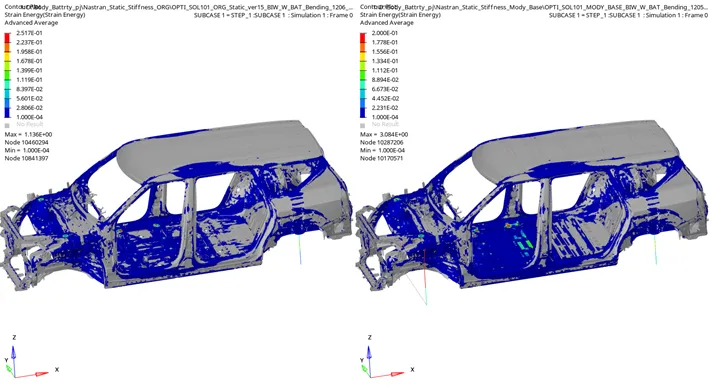Screen dimensions: 711x389
Task: Click left plot's Strain Energy title
Action: coord(45,15)
